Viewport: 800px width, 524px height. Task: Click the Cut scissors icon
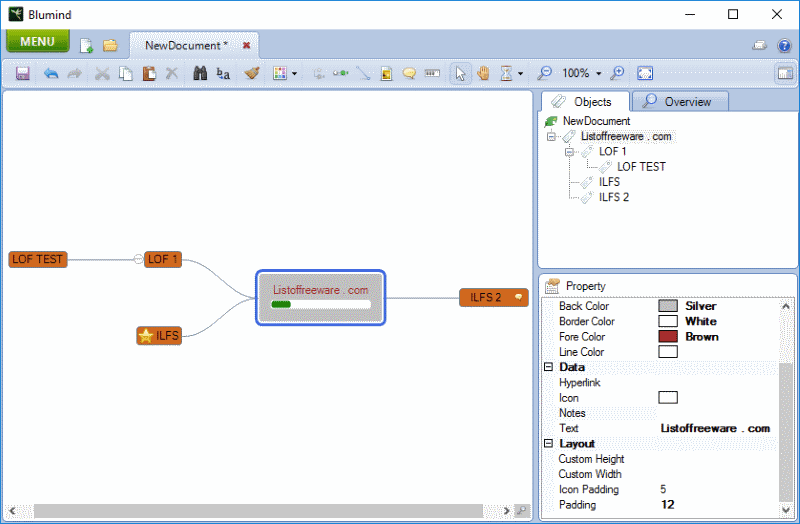point(102,73)
